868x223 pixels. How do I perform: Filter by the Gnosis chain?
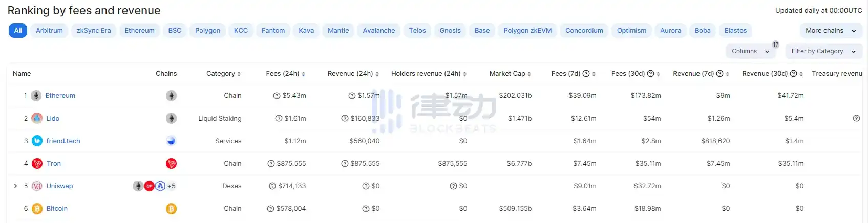tap(450, 31)
